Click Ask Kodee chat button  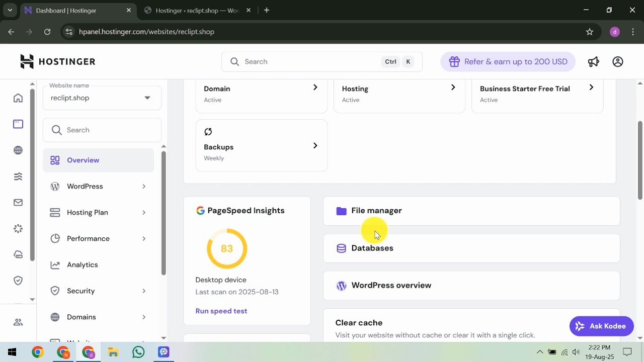point(601,326)
